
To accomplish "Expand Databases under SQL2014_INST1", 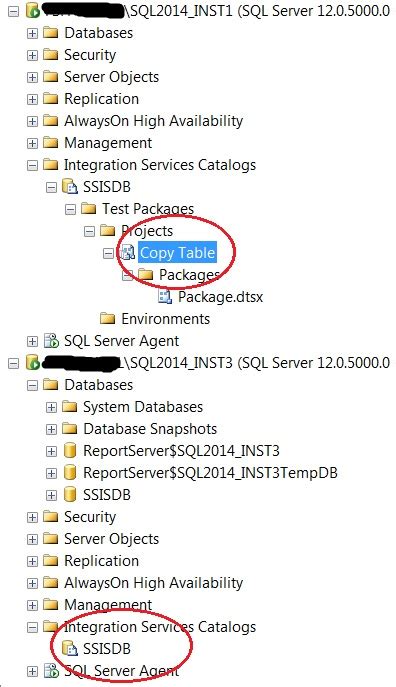I will (x=32, y=33).
